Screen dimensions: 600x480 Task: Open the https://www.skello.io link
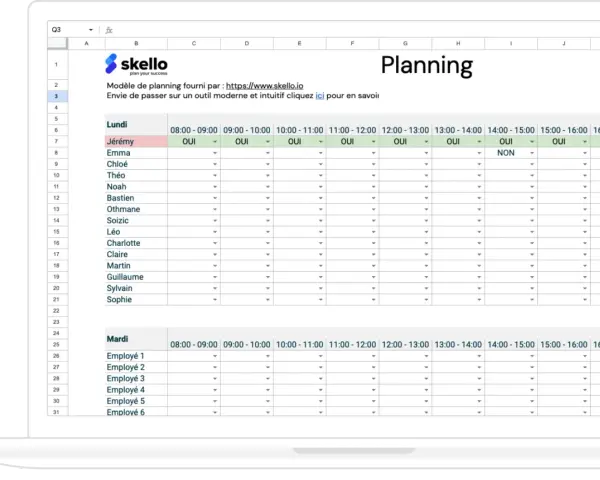[x=264, y=86]
